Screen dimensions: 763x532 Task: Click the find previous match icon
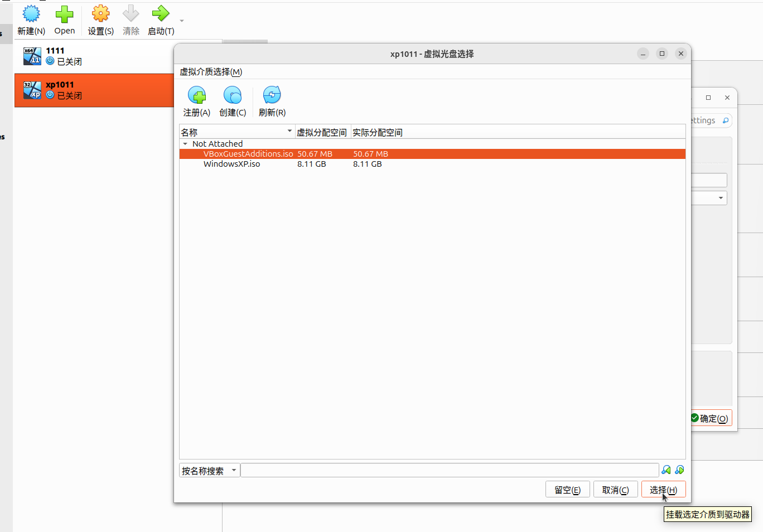coord(667,470)
